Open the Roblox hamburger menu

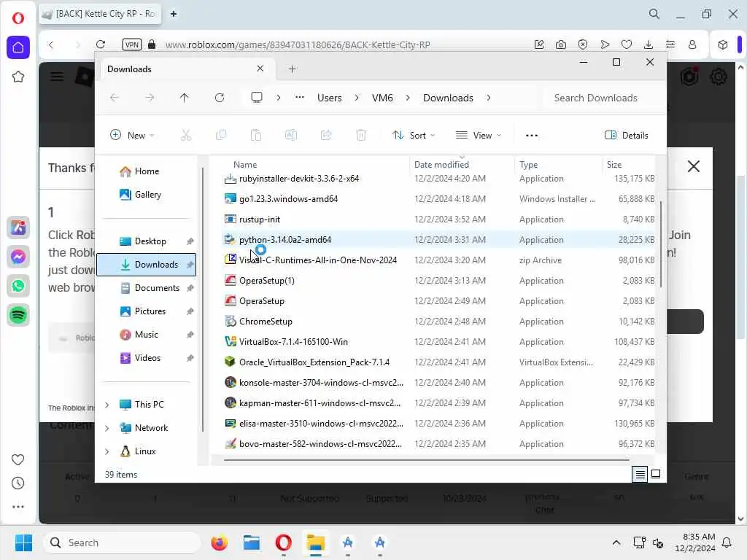[x=57, y=76]
